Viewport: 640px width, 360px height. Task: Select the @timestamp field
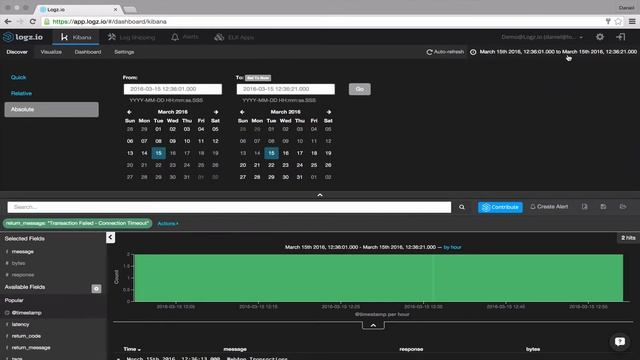[x=27, y=313]
